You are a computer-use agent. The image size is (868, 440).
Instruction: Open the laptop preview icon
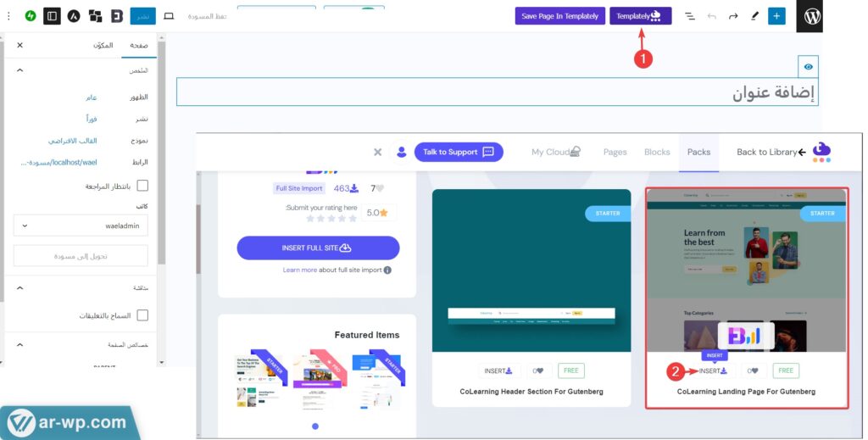click(169, 16)
